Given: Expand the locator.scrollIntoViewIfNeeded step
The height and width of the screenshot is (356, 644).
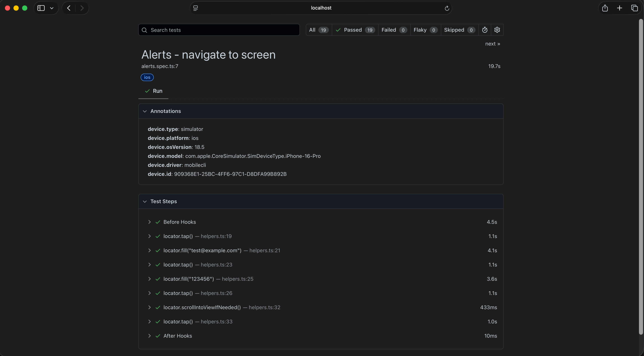Looking at the screenshot, I should (x=149, y=307).
